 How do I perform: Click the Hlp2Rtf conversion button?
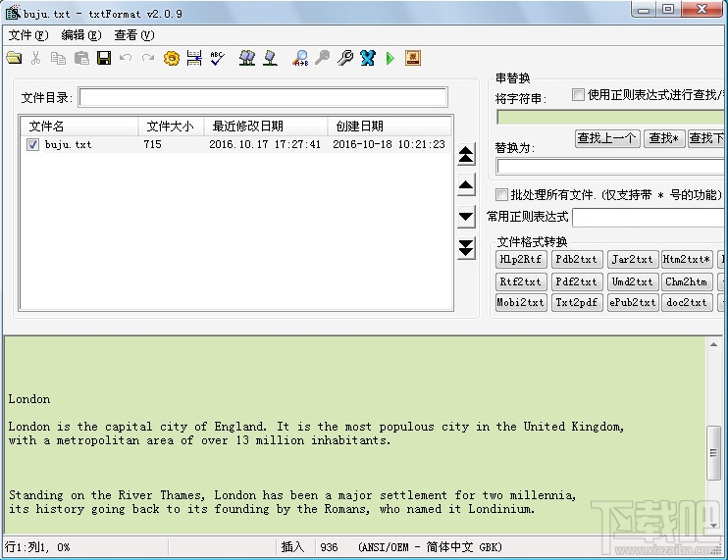(x=520, y=259)
